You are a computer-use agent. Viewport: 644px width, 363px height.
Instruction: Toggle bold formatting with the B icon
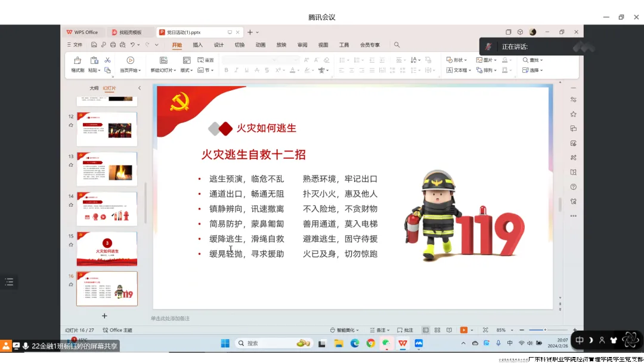point(227,70)
